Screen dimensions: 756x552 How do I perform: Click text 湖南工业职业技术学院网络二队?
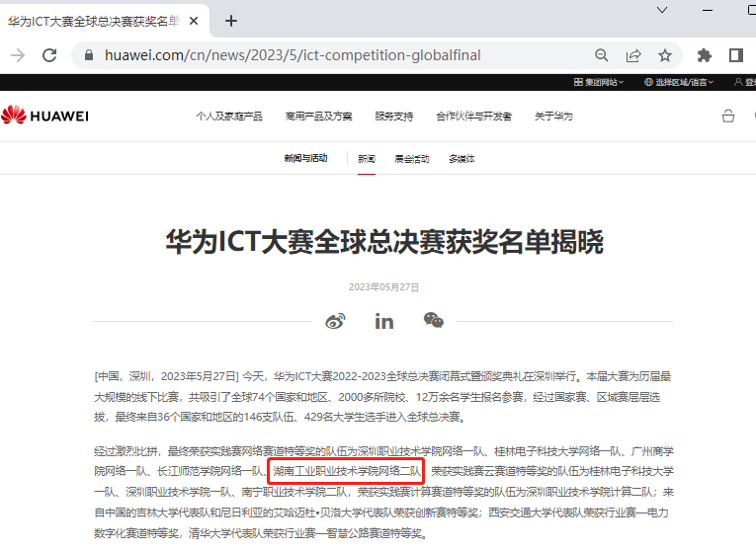(x=347, y=471)
